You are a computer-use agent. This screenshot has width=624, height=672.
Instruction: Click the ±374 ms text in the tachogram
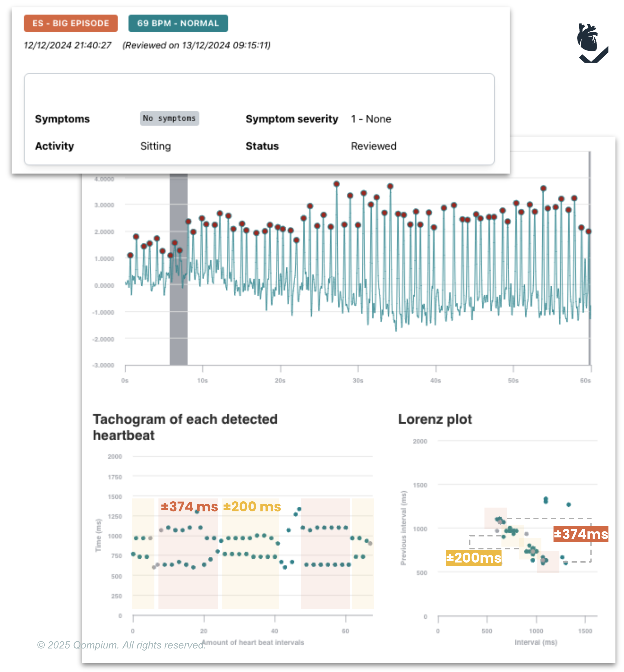(x=189, y=507)
